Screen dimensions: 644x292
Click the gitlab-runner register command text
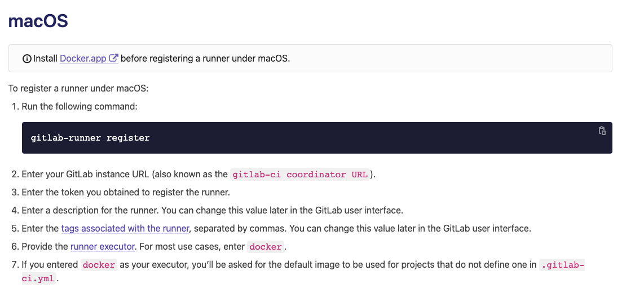[x=90, y=138]
